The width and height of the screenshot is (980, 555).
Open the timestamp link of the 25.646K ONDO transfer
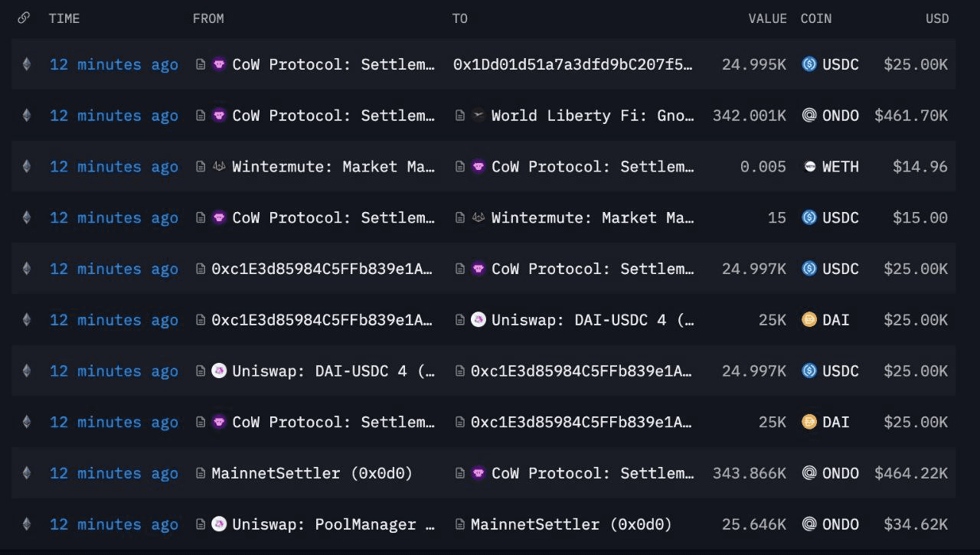pos(114,524)
